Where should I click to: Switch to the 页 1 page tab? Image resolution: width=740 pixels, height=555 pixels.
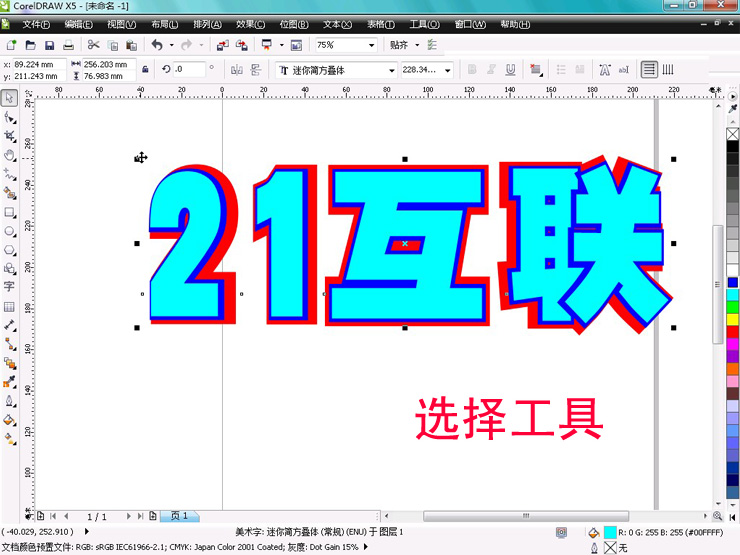[179, 516]
